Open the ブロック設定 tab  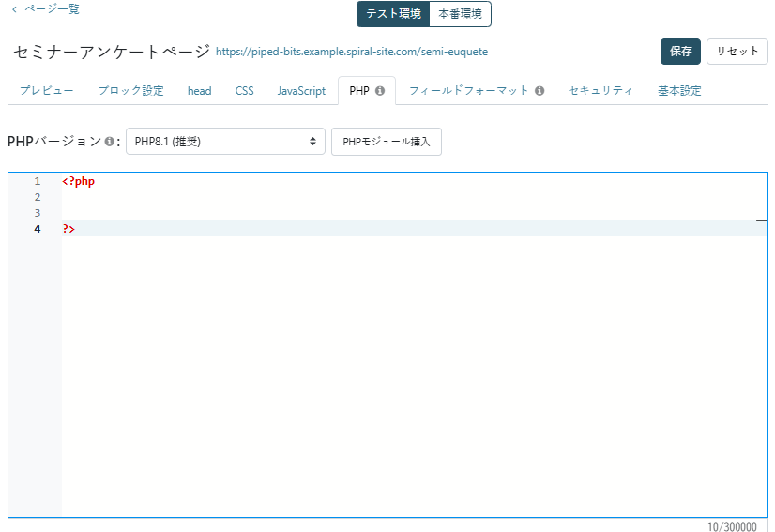pyautogui.click(x=131, y=91)
